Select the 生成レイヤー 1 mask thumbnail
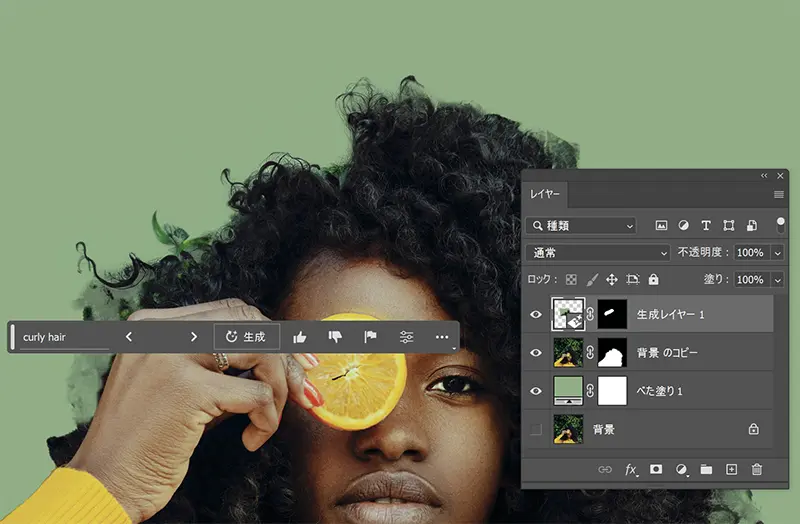The image size is (800, 524). (612, 314)
